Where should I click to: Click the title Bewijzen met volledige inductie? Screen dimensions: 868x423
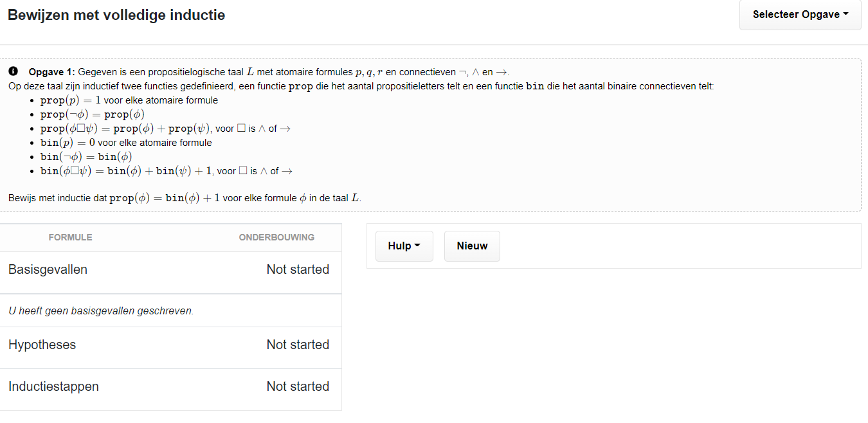coord(116,15)
